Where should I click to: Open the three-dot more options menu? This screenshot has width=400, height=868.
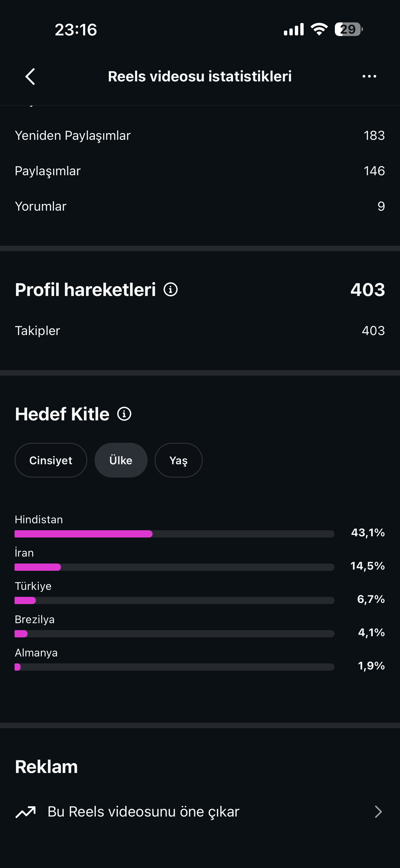(x=369, y=77)
